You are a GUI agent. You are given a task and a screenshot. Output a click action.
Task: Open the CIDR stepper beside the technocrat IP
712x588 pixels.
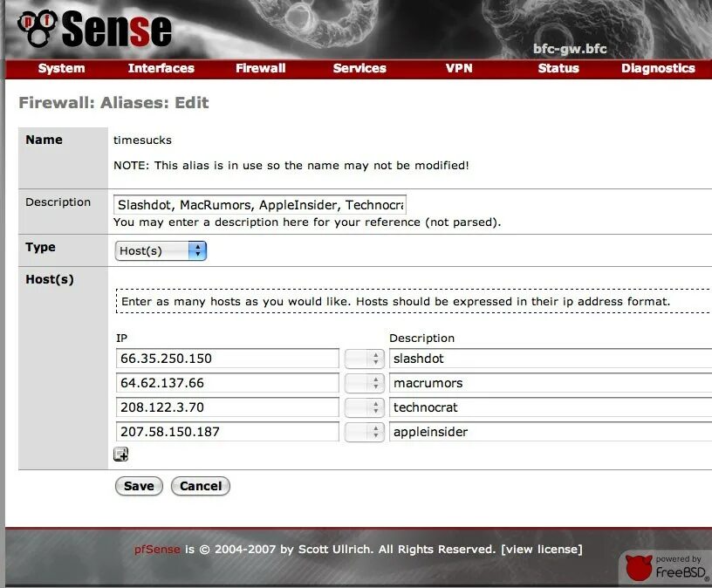364,407
